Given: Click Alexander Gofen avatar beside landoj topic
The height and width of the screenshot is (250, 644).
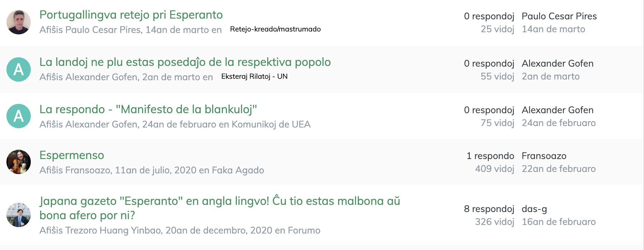Looking at the screenshot, I should pyautogui.click(x=19, y=69).
